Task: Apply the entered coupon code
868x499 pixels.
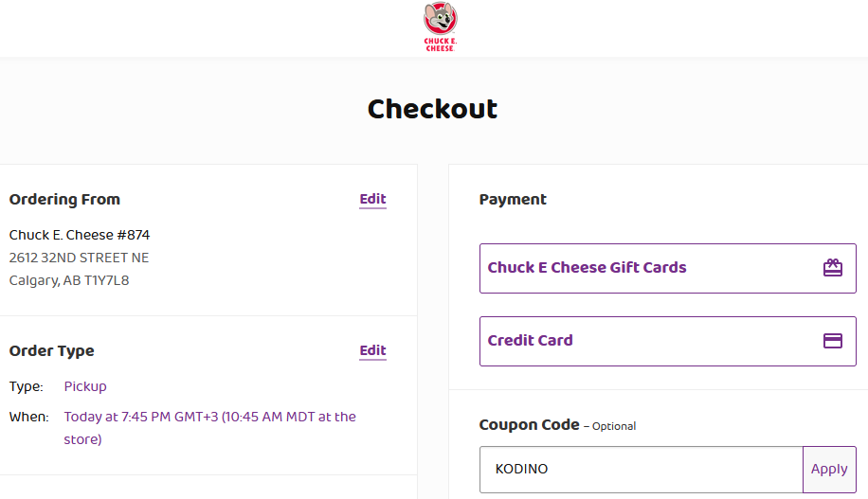Action: 829,469
